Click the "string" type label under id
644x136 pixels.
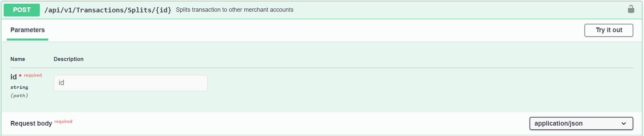point(19,87)
